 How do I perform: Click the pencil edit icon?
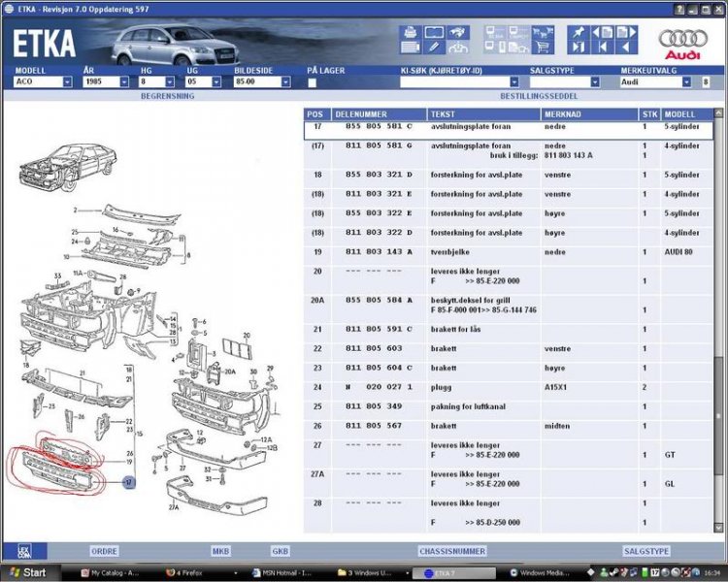click(x=434, y=48)
